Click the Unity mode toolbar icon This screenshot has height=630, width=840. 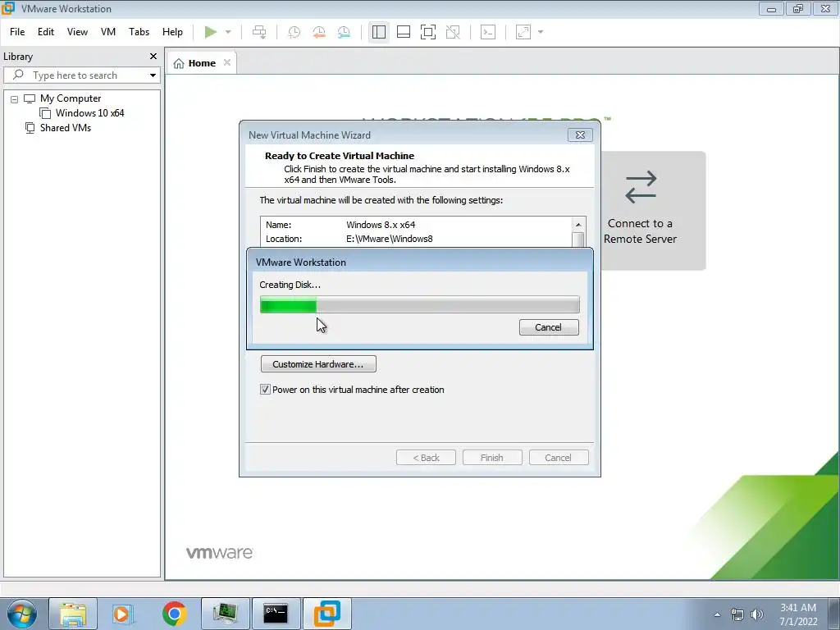coord(453,32)
